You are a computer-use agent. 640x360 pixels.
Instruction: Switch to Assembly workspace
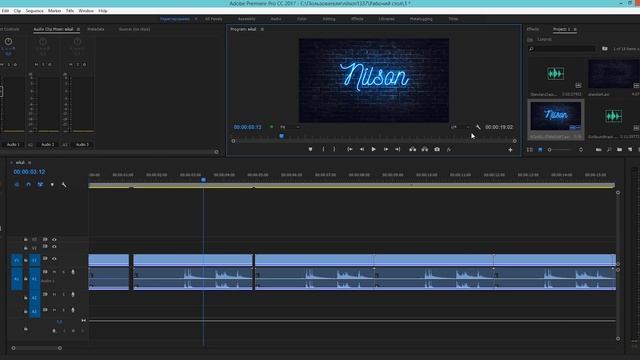[247, 19]
